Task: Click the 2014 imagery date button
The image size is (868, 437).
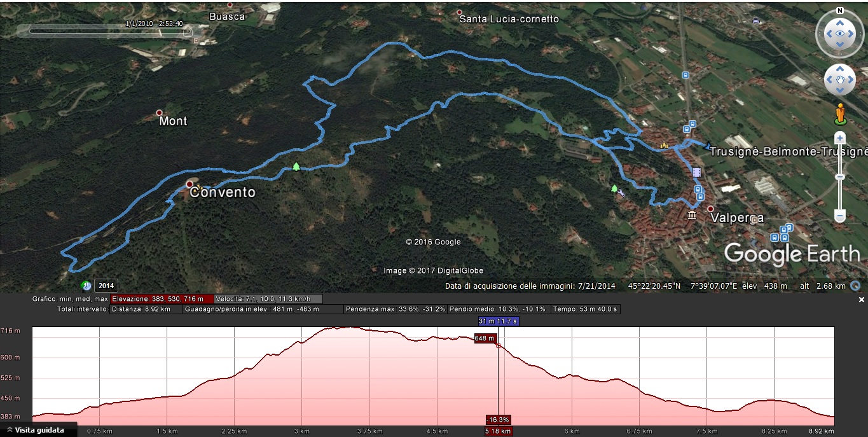Action: [106, 286]
